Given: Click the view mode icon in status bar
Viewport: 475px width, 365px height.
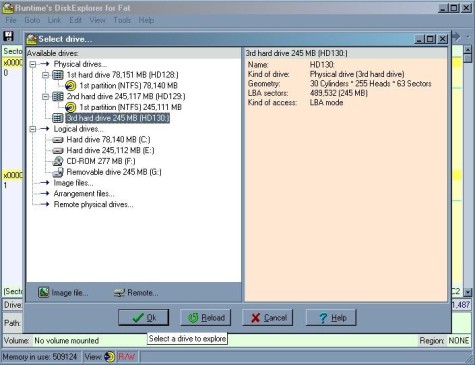Looking at the screenshot, I should coord(109,357).
